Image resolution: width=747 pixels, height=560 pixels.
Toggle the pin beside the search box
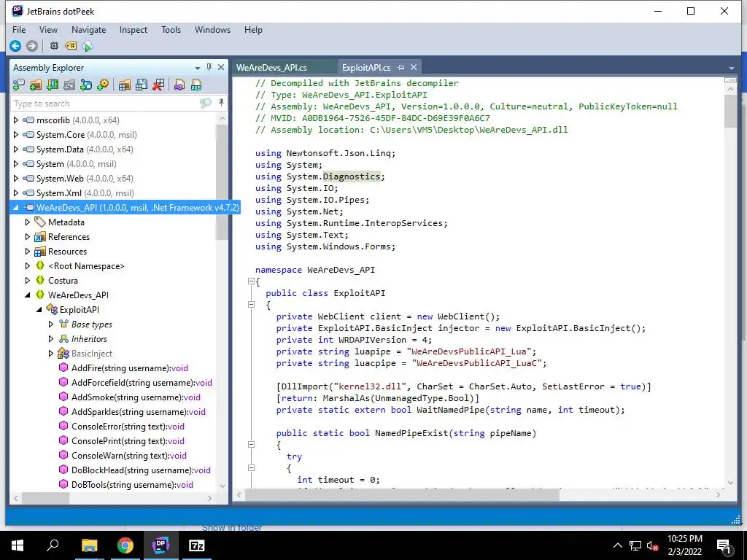[221, 103]
